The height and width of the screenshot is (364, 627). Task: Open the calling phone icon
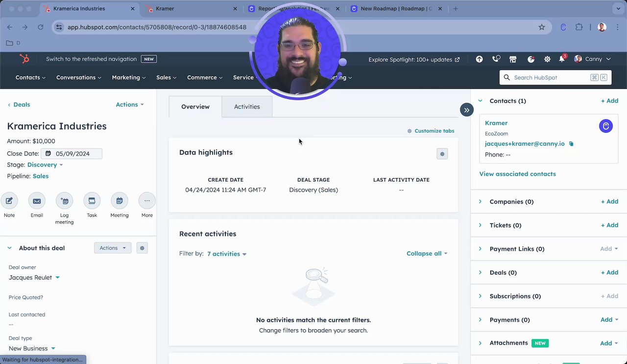click(x=496, y=59)
